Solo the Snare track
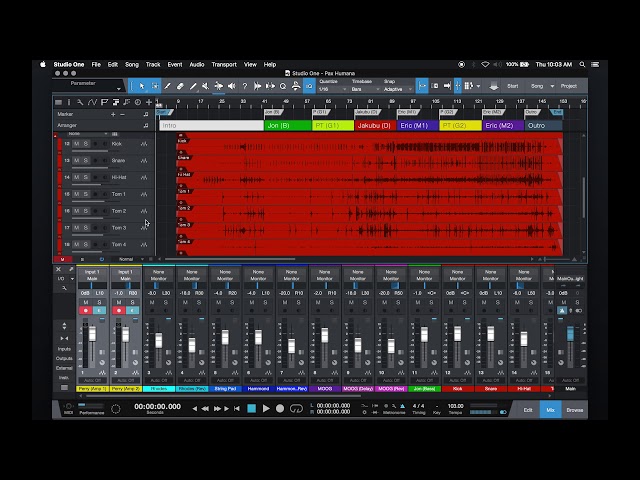 86,160
